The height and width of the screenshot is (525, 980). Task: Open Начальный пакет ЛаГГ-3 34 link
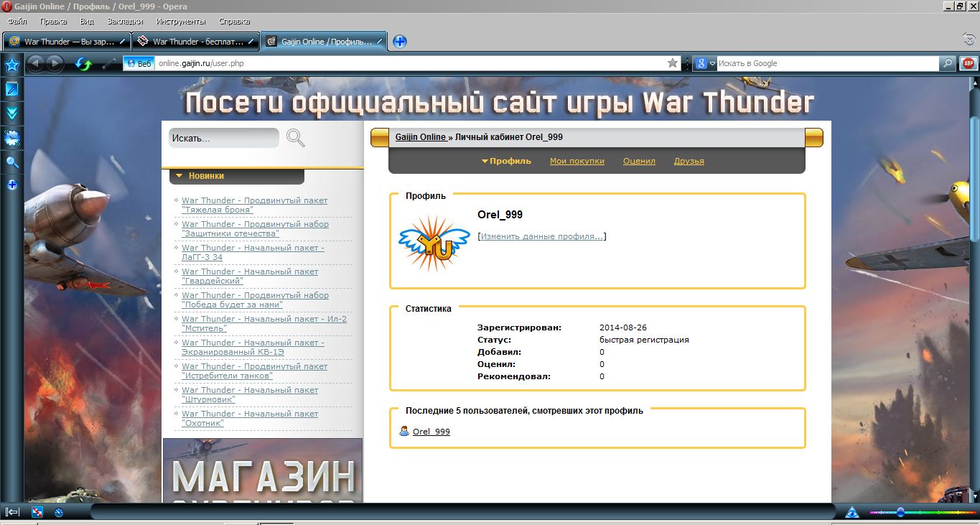tap(253, 253)
